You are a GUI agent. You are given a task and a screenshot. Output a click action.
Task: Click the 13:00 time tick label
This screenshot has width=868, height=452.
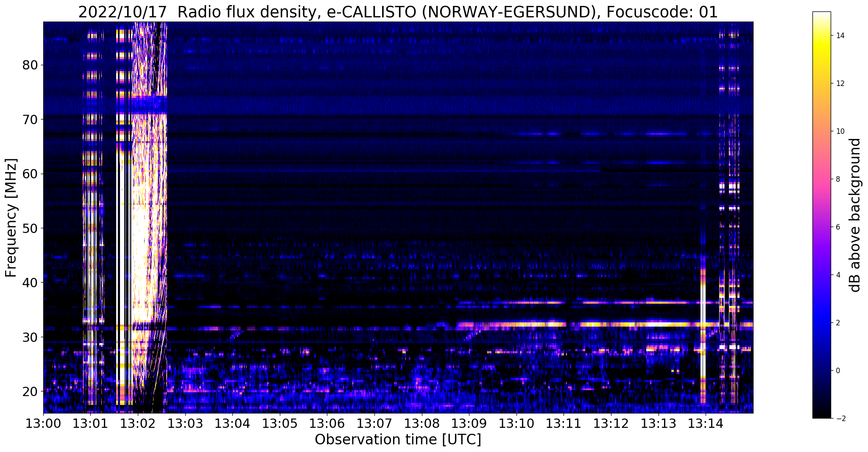point(43,424)
